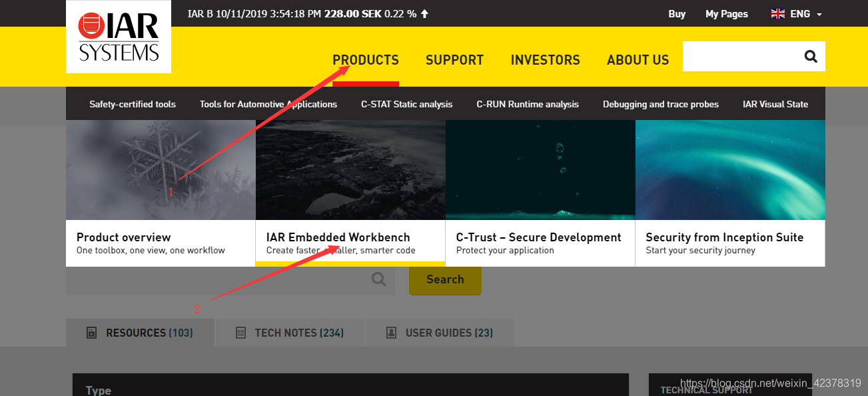The width and height of the screenshot is (868, 396).
Task: Click the greyed magnifier icon beside Search
Action: coord(379,279)
